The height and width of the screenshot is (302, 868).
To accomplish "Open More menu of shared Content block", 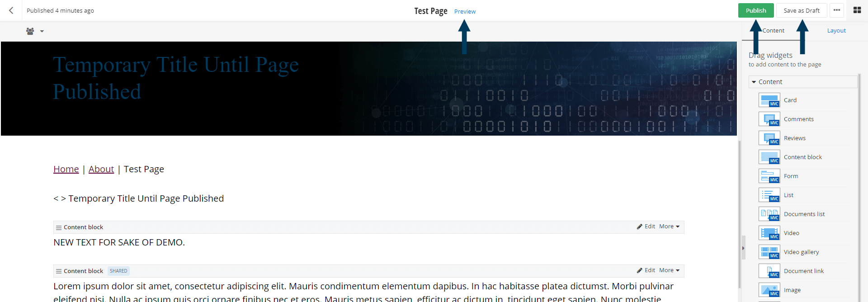I will click(x=669, y=270).
